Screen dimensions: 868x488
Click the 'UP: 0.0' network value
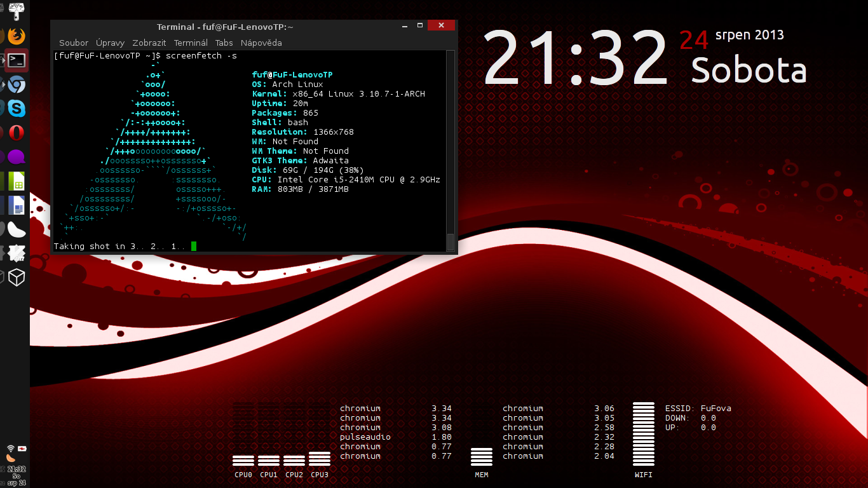(691, 428)
